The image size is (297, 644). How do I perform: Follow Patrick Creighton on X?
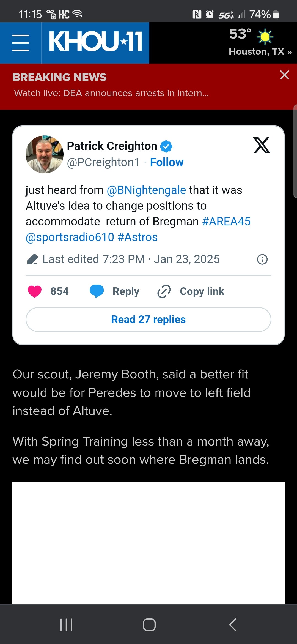tap(167, 162)
